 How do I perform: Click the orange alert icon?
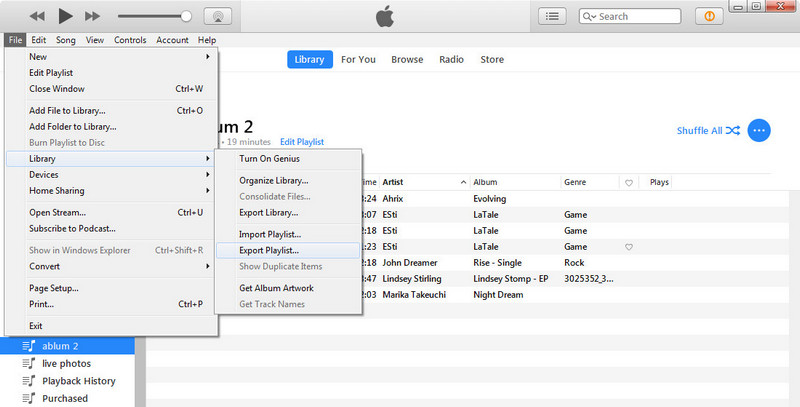tap(709, 16)
